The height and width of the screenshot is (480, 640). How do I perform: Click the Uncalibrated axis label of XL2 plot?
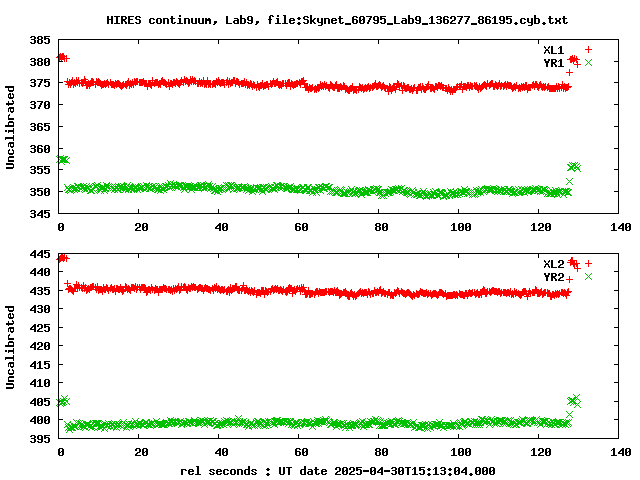tap(10, 347)
